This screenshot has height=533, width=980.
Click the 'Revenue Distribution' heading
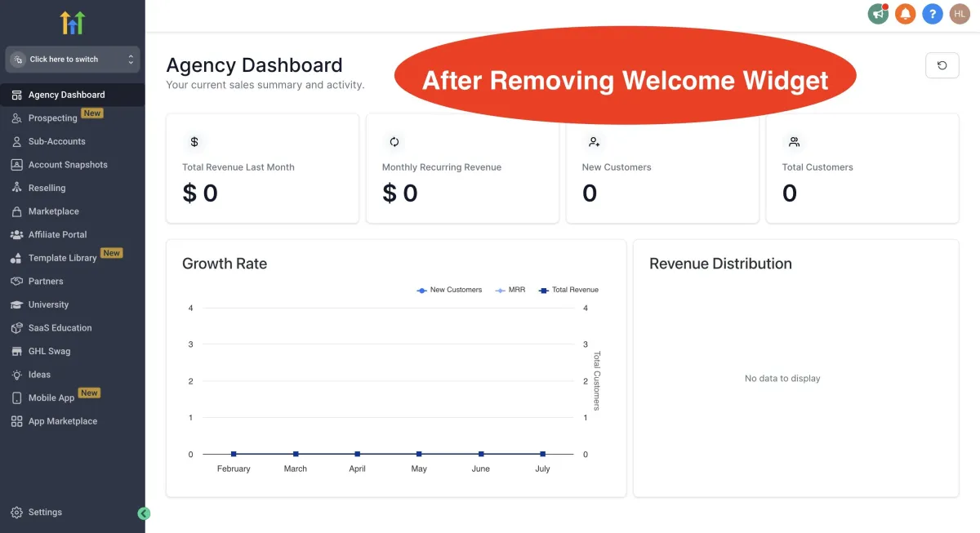[x=720, y=264]
